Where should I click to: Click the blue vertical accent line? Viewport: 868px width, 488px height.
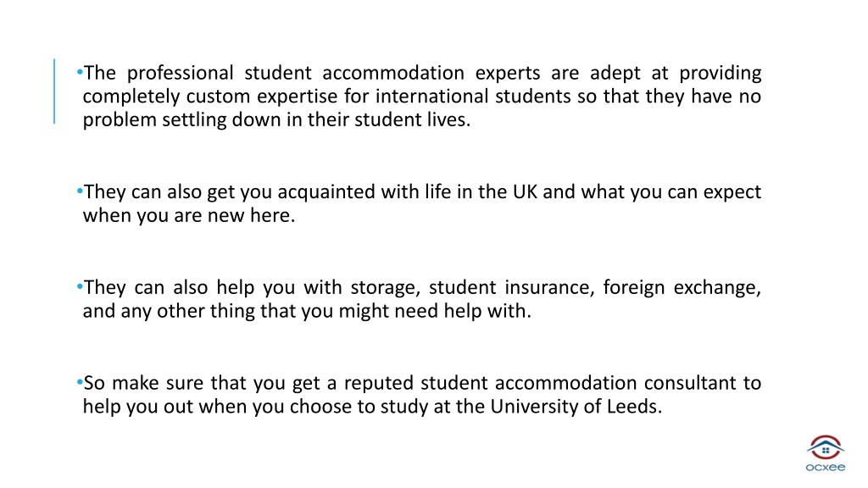coord(54,91)
